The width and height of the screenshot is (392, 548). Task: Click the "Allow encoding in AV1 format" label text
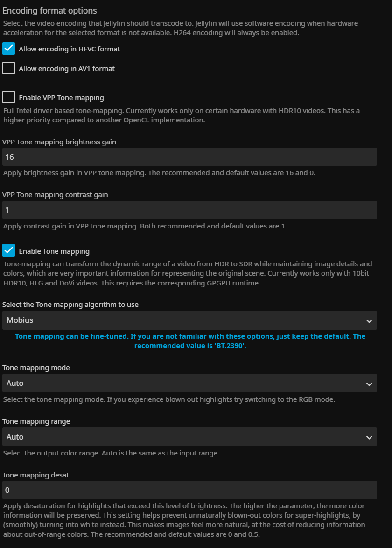pyautogui.click(x=67, y=69)
